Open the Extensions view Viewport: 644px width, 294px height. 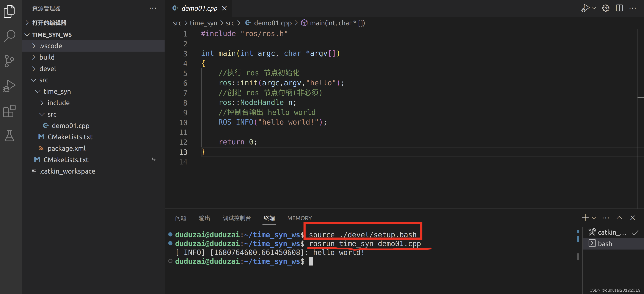pyautogui.click(x=9, y=111)
